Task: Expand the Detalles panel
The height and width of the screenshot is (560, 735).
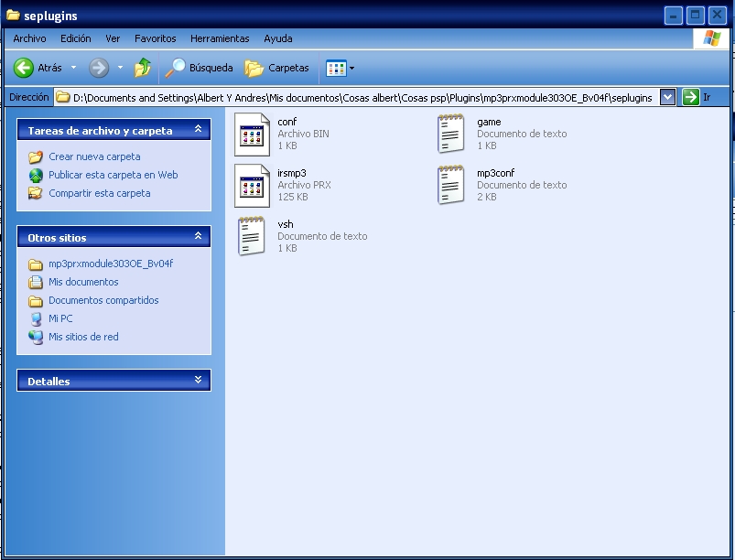Action: click(x=198, y=381)
